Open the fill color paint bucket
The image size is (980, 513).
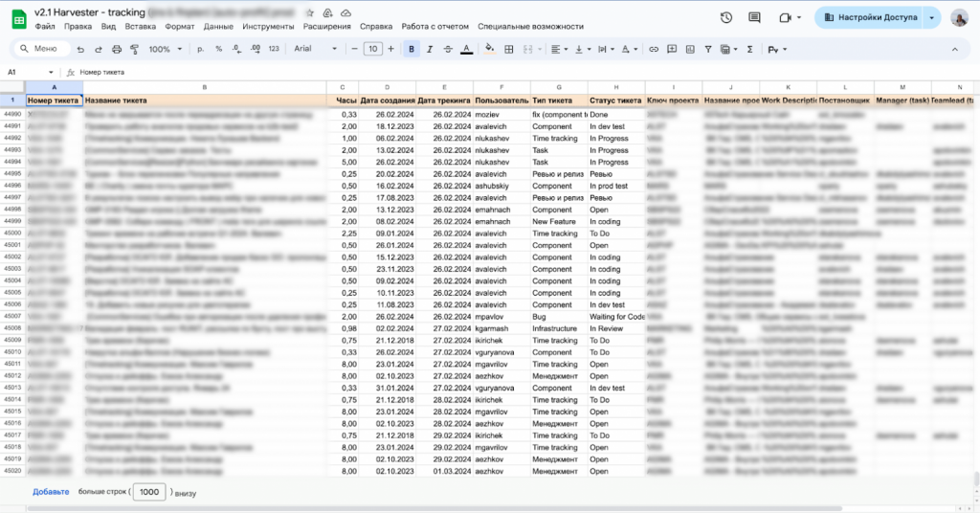click(490, 49)
